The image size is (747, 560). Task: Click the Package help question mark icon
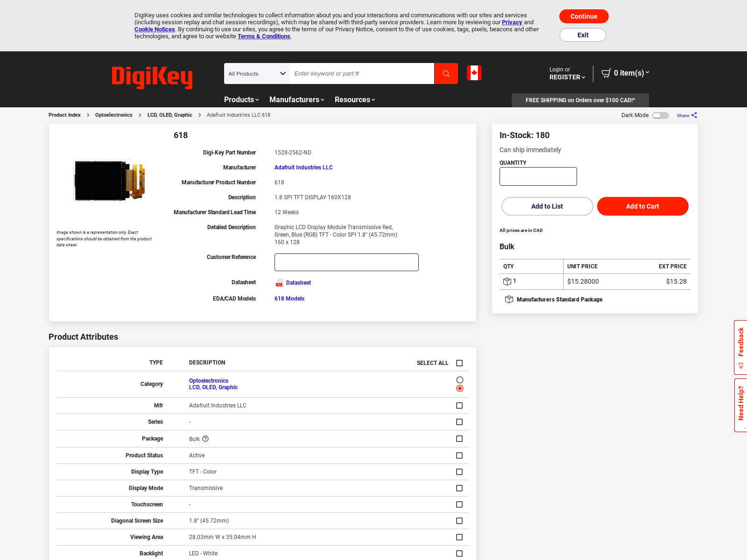click(205, 439)
